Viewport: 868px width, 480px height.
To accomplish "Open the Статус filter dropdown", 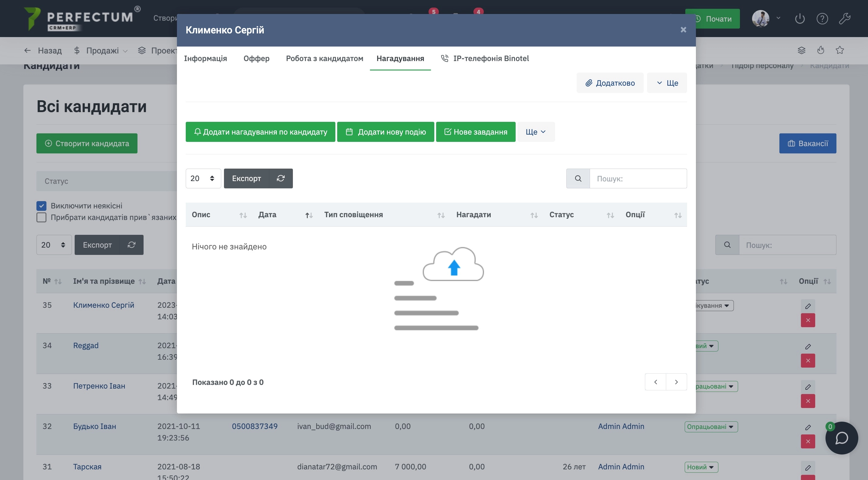I will click(107, 181).
